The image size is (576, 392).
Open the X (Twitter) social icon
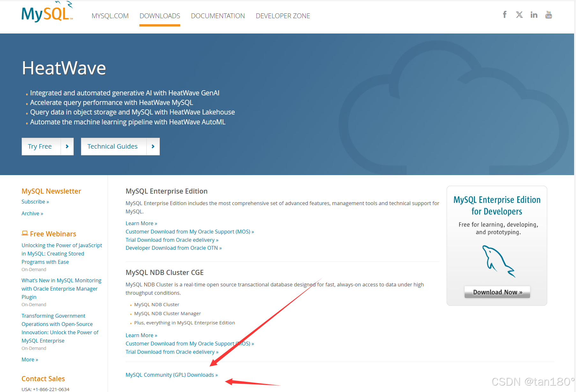519,15
